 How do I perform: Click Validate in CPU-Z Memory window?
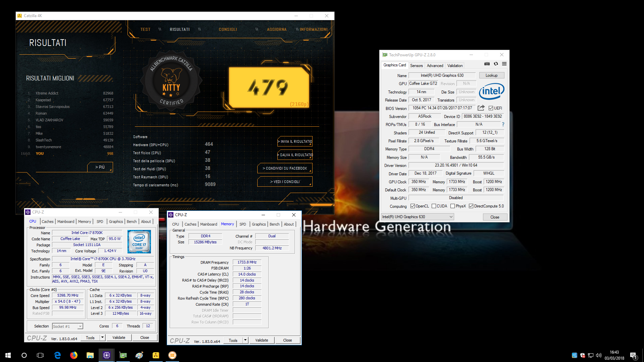[x=262, y=340]
